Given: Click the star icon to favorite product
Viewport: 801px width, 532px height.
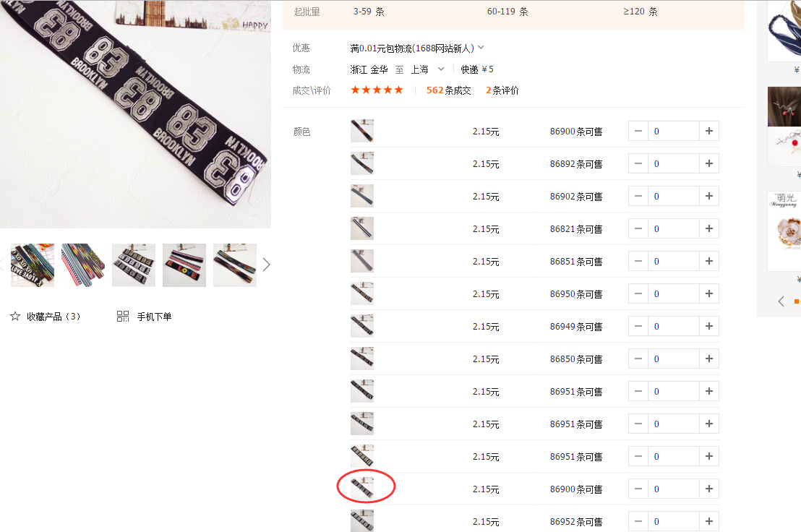Looking at the screenshot, I should coord(15,317).
